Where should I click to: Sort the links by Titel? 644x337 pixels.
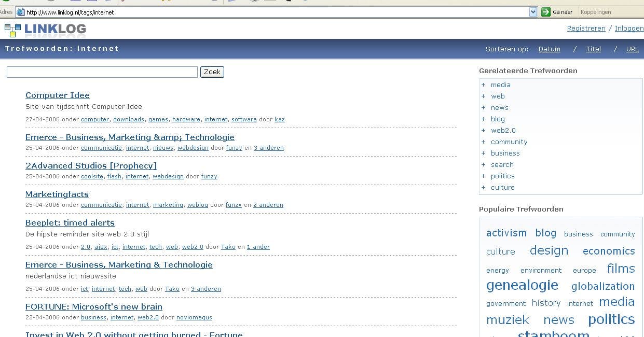pos(593,49)
